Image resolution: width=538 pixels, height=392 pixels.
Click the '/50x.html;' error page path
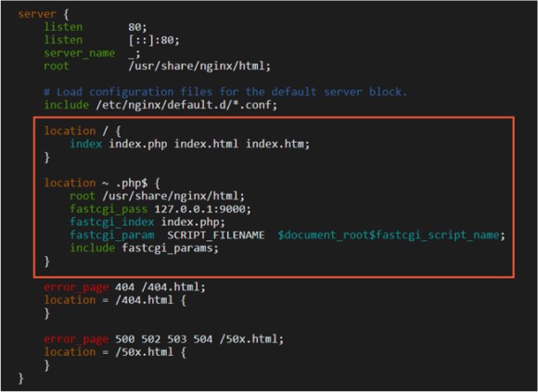(251, 339)
